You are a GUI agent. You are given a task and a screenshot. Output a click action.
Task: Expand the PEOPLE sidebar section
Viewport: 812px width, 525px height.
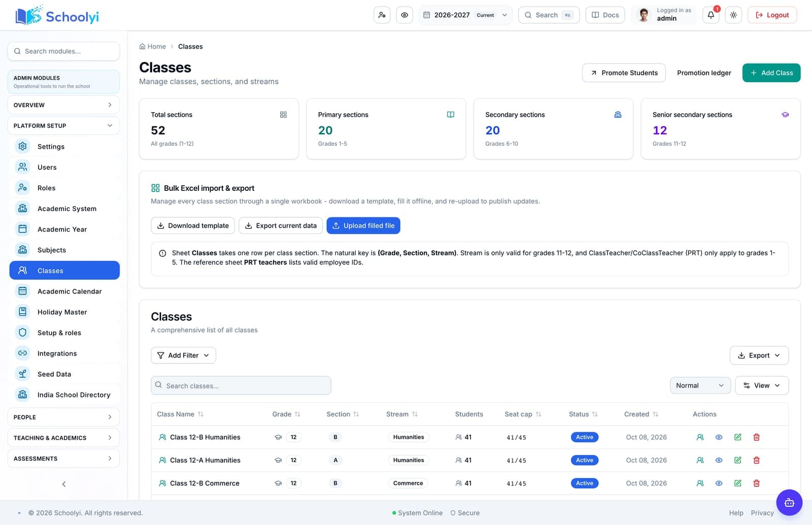tap(63, 417)
